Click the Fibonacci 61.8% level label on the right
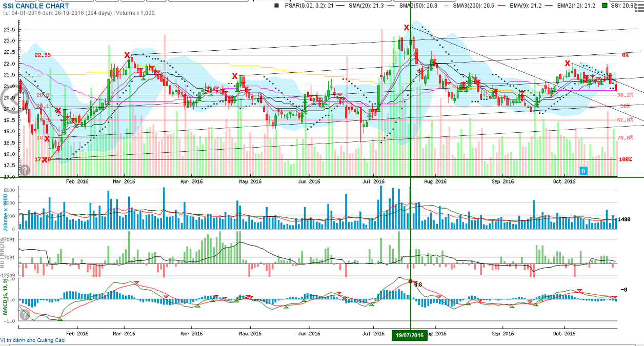Viewport: 644px width, 346px height. click(625, 120)
